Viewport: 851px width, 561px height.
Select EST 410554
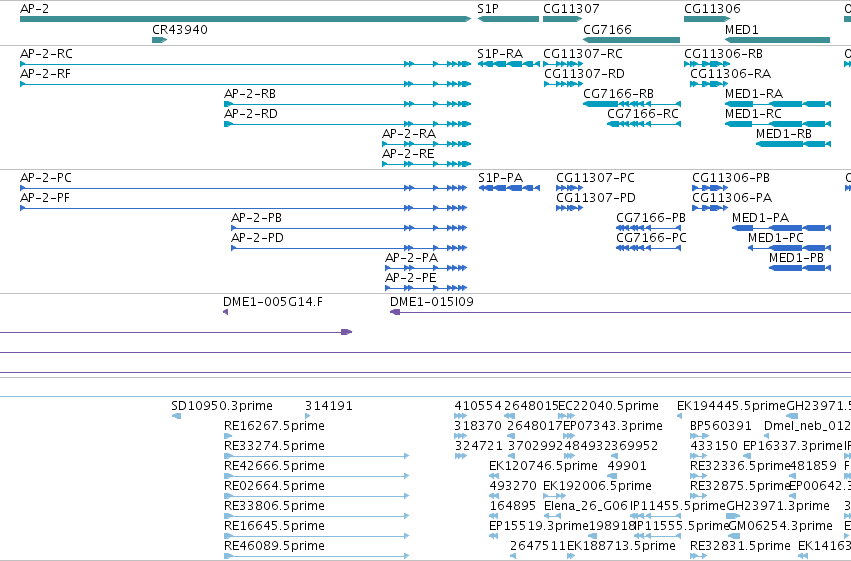click(x=460, y=416)
